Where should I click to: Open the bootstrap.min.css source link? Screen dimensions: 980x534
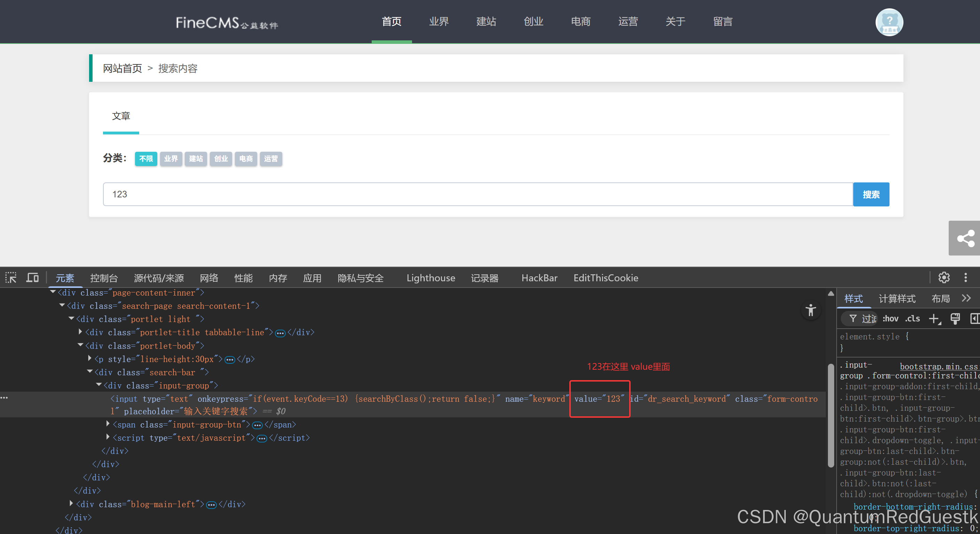(x=938, y=366)
